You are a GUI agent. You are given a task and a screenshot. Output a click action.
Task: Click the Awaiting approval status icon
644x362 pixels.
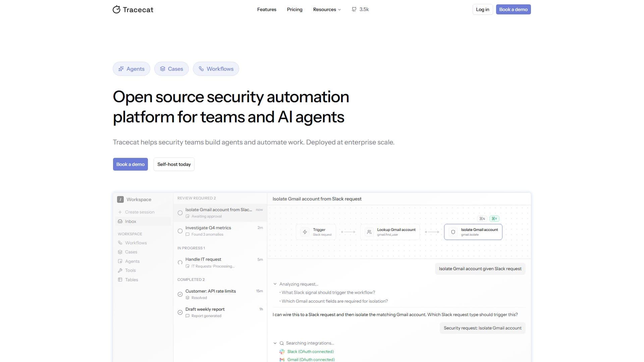(x=187, y=217)
